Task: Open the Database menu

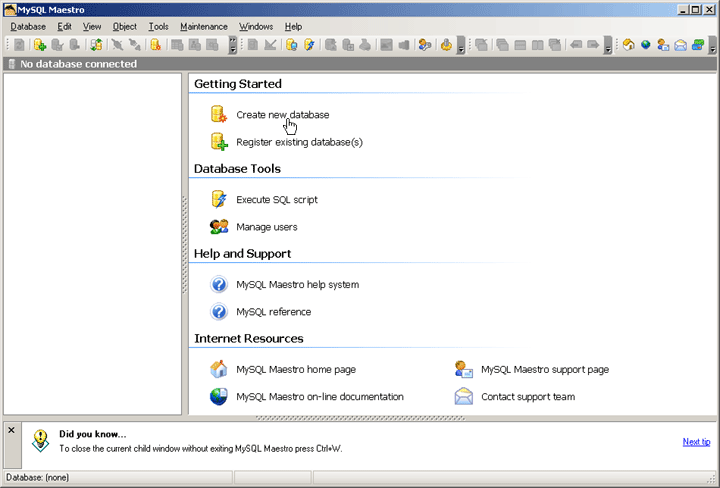Action: coord(28,27)
